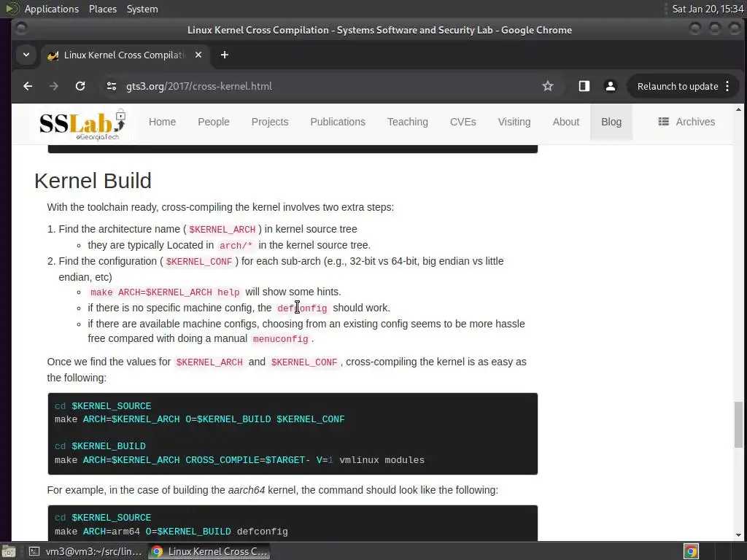Open the Archives link
747x560 pixels.
(x=695, y=122)
